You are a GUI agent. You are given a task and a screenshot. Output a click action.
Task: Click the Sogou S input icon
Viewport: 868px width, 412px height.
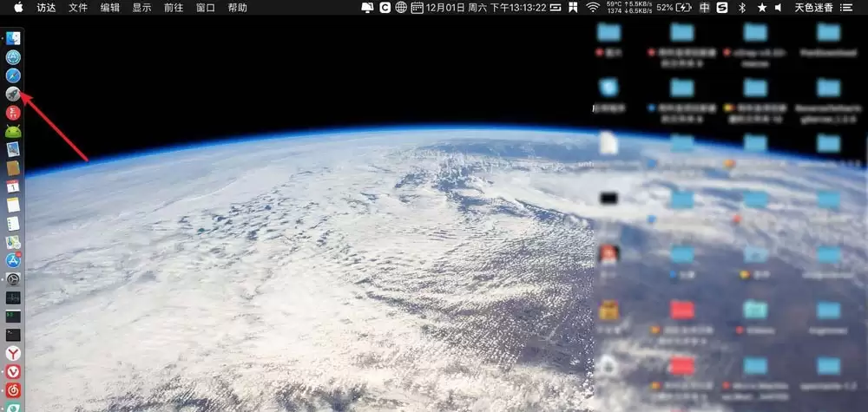click(x=722, y=7)
